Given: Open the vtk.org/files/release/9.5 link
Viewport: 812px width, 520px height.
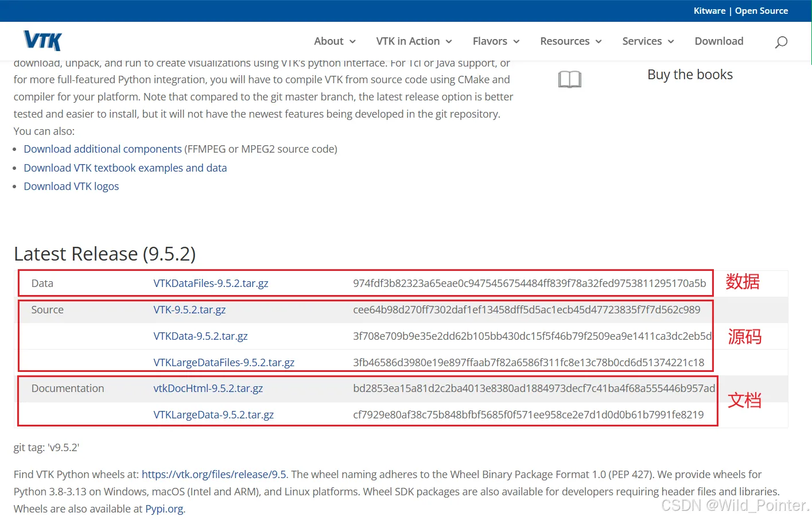Looking at the screenshot, I should [214, 475].
